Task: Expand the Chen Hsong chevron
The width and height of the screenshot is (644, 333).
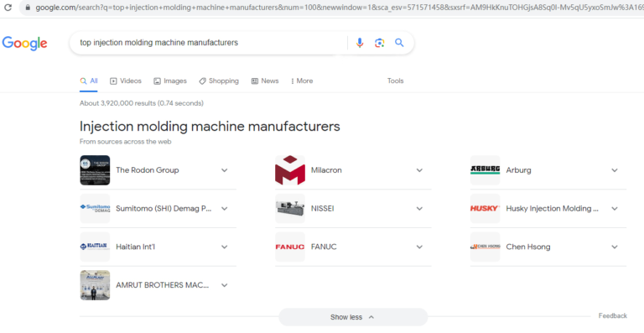Action: tap(615, 247)
